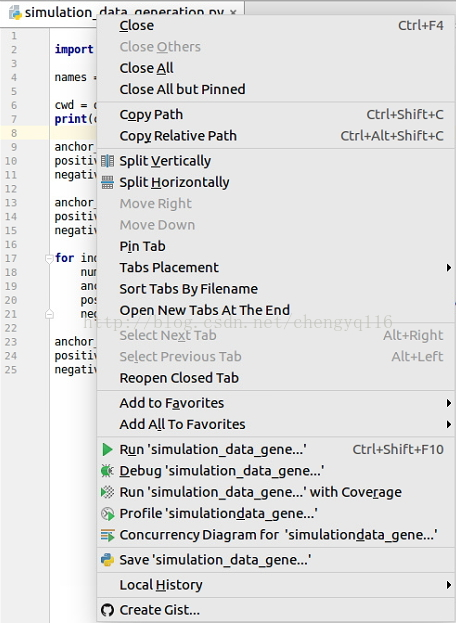Click the Python Save icon
The image size is (456, 623).
point(107,560)
